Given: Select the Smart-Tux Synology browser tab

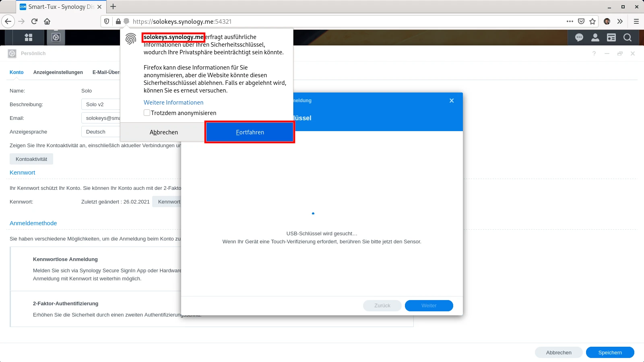Looking at the screenshot, I should tap(61, 7).
